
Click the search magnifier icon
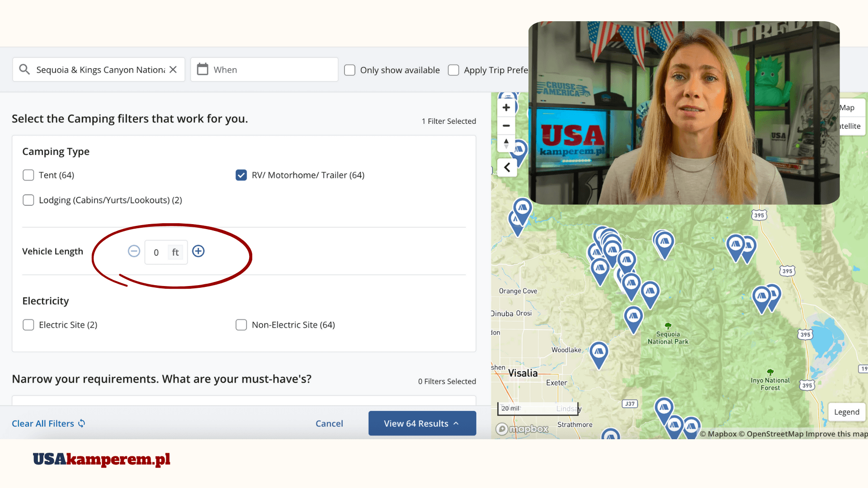pos(24,70)
